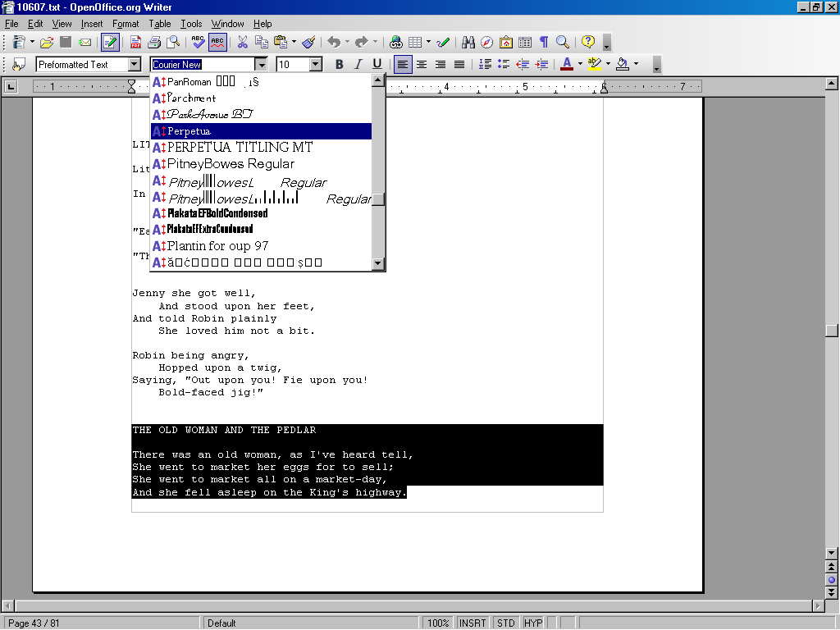The height and width of the screenshot is (630, 840).
Task: Undo the last action
Action: [x=334, y=42]
